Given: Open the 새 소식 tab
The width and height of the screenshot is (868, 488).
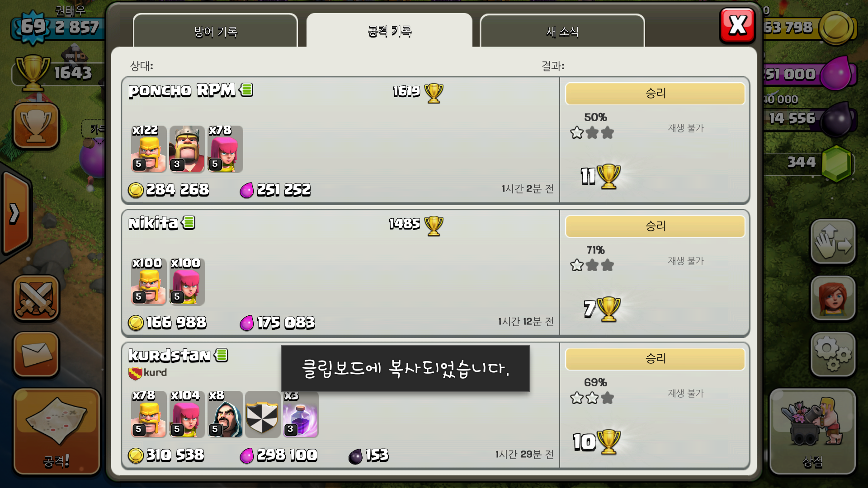Looking at the screenshot, I should pos(562,31).
